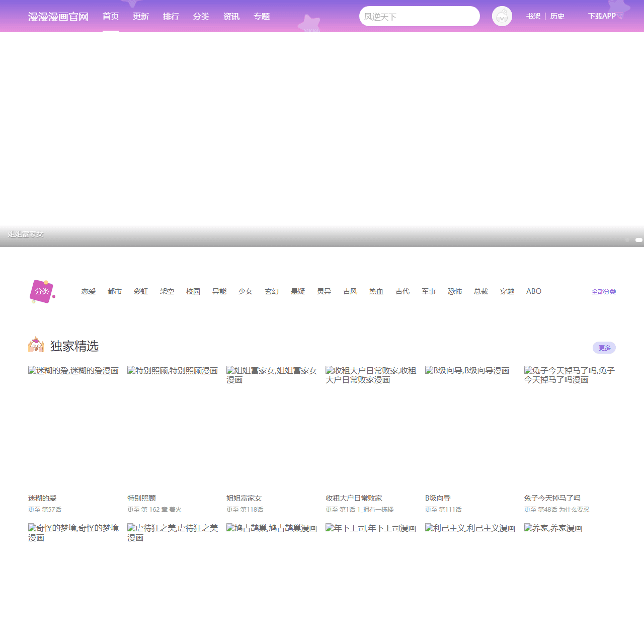This screenshot has height=644, width=644.
Task: Open the 利己主义 cover thumbnail
Action: pos(470,584)
